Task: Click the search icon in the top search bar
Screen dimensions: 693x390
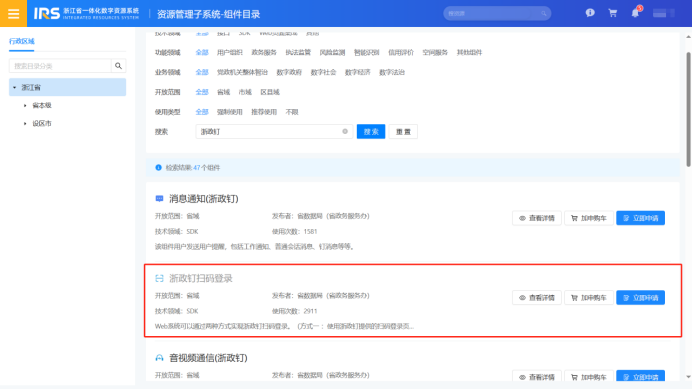Action: 544,14
